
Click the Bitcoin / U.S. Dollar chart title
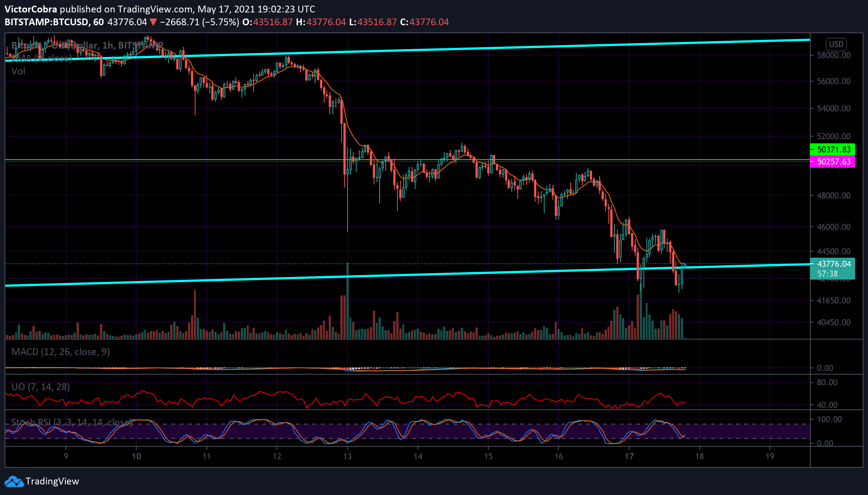coord(87,45)
